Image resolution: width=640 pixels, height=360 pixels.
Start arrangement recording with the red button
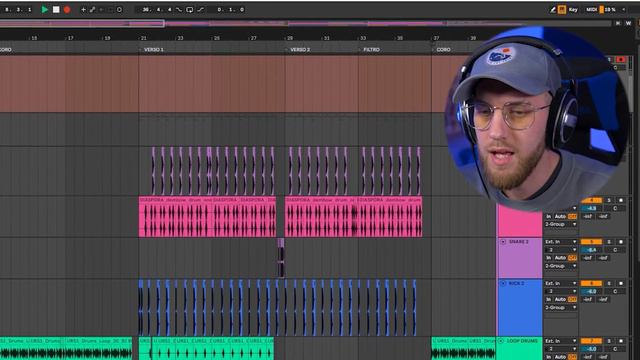pos(67,9)
